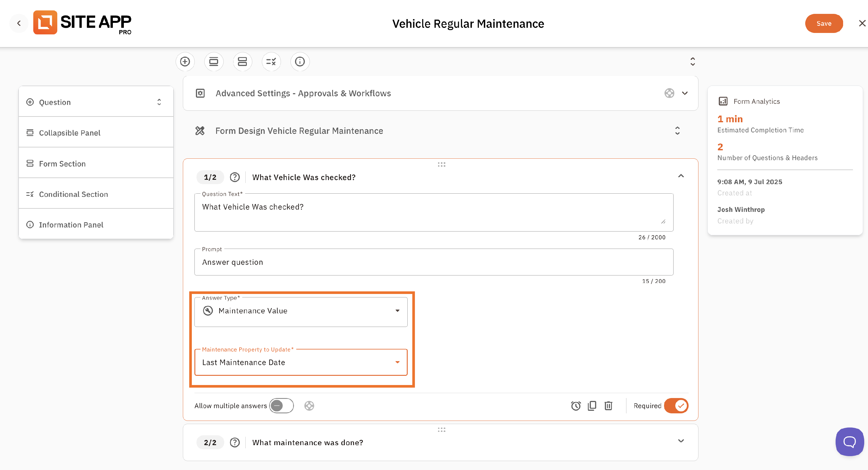Select Conditional Section in the left panel
868x470 pixels.
pyautogui.click(x=96, y=194)
